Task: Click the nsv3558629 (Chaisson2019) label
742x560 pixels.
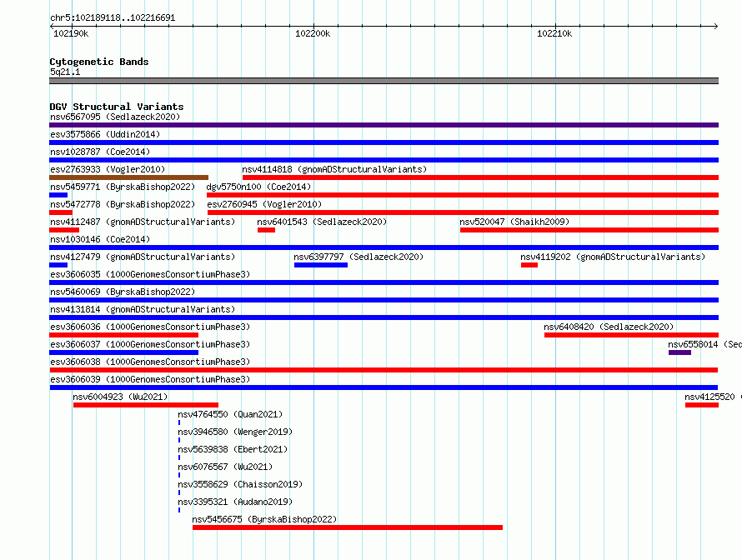Action: pos(240,484)
